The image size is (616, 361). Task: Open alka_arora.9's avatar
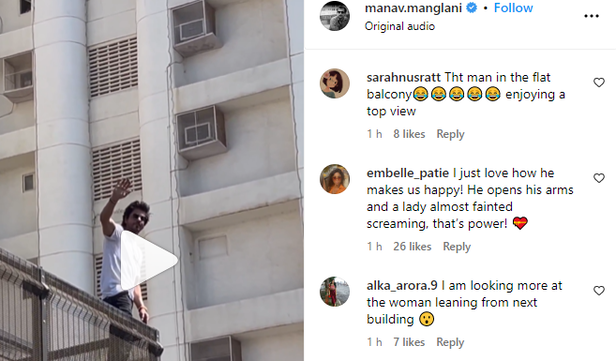click(335, 291)
